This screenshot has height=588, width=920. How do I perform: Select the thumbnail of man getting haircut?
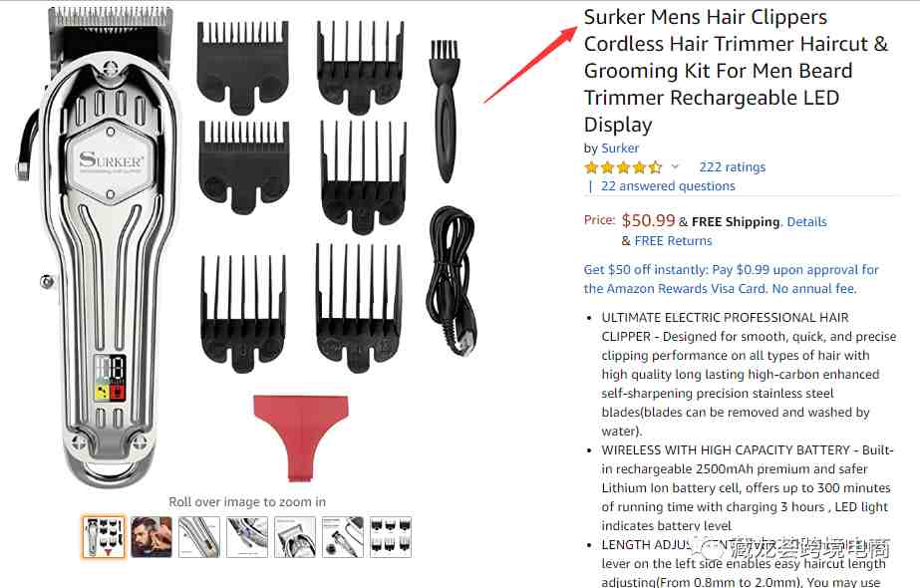pyautogui.click(x=152, y=537)
